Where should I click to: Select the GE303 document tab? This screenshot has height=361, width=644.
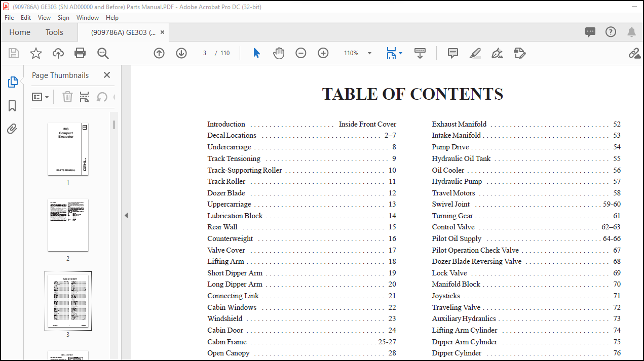click(x=123, y=32)
